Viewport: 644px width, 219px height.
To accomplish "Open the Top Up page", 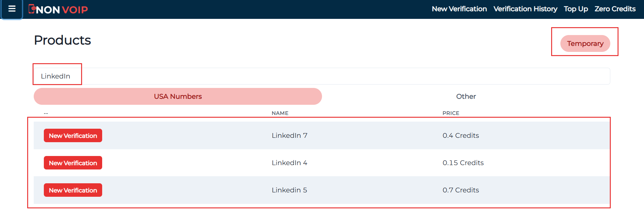I will (x=576, y=9).
